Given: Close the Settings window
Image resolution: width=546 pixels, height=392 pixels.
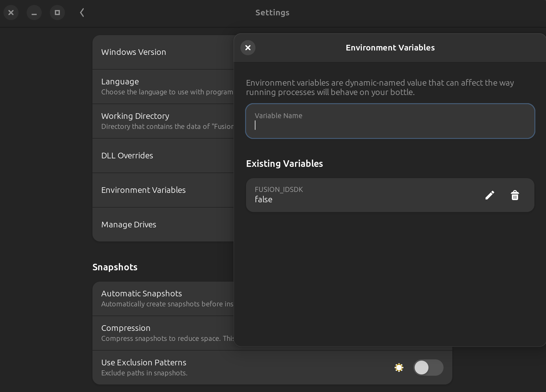Looking at the screenshot, I should [11, 13].
